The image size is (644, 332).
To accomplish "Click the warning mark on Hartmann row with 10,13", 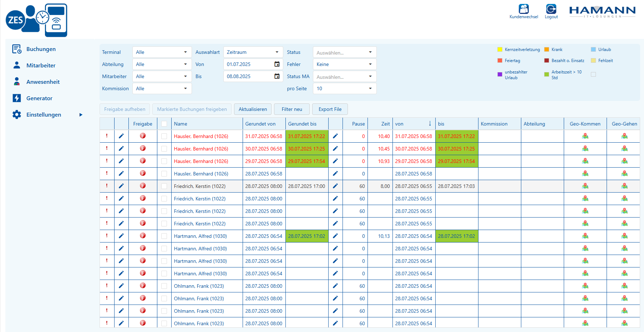I will tap(107, 236).
